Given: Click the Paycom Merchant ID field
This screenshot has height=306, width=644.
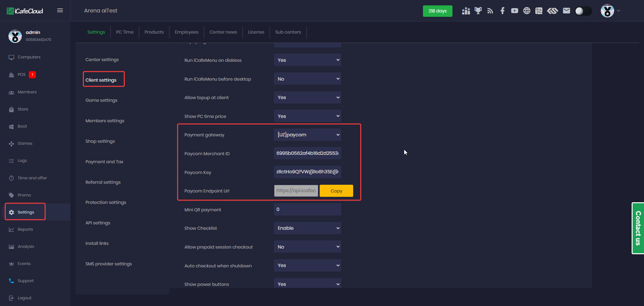Looking at the screenshot, I should (307, 153).
